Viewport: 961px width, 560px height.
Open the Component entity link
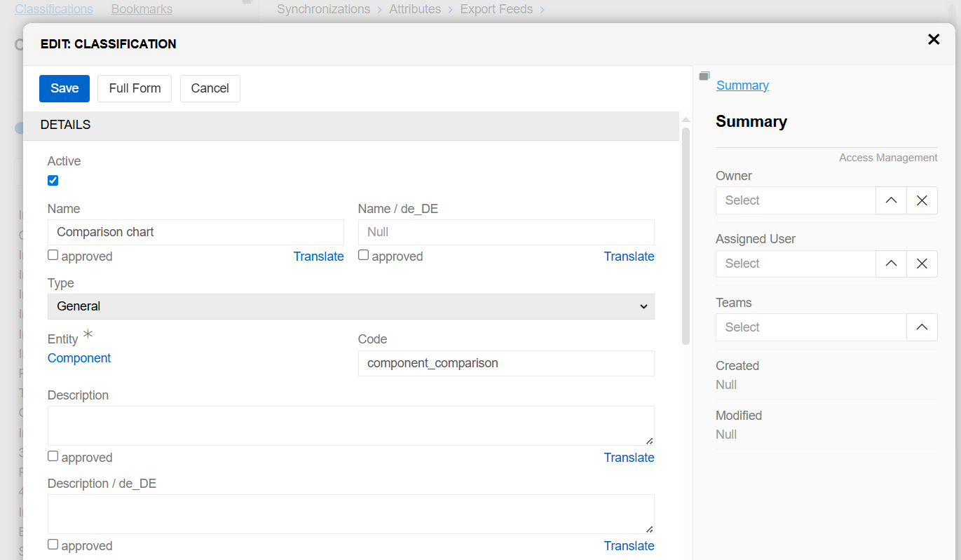point(79,358)
